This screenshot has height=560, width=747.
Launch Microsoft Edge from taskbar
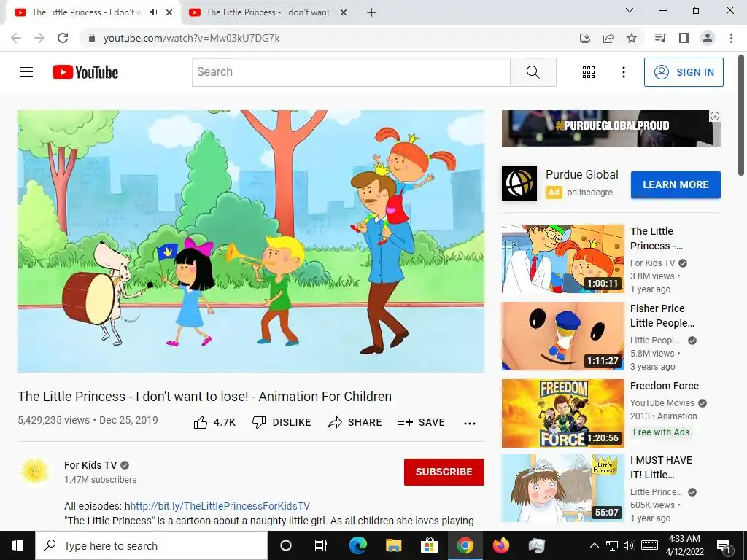point(357,545)
